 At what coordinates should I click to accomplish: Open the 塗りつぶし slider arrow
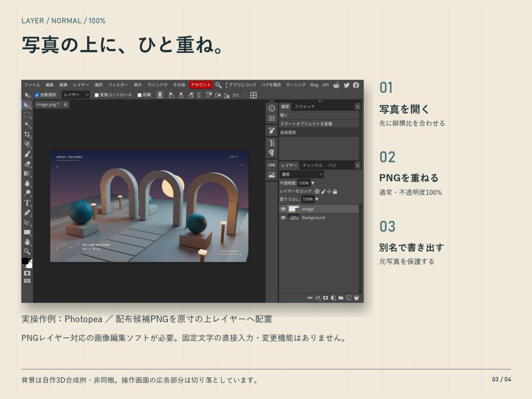click(316, 199)
